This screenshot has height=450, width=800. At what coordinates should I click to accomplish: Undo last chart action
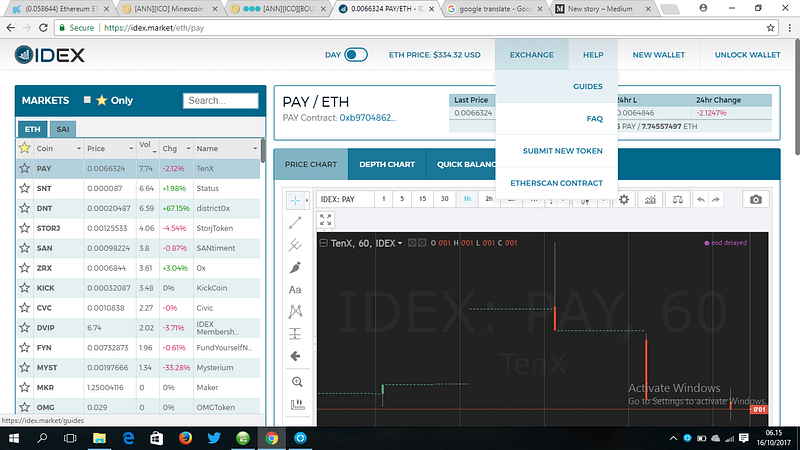pyautogui.click(x=701, y=199)
